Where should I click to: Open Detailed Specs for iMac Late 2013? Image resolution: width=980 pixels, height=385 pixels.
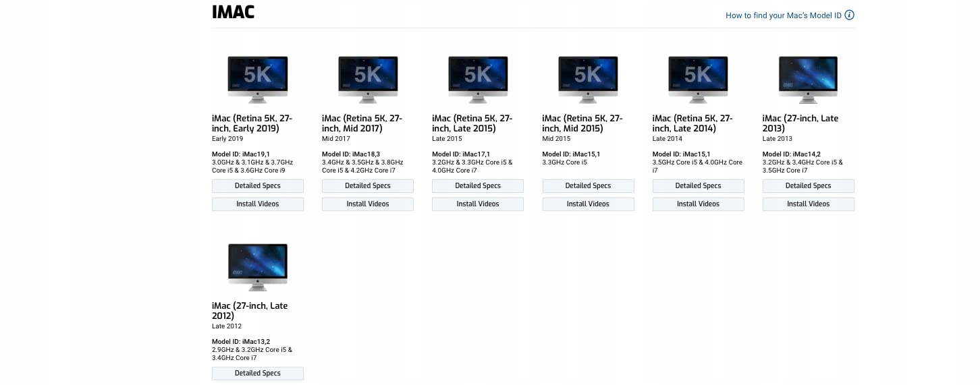point(808,186)
